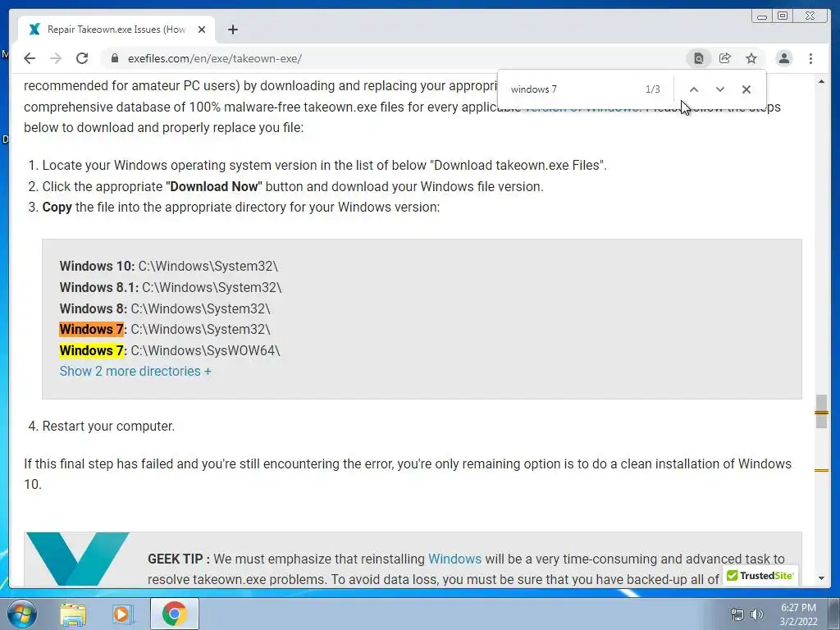
Task: Click the vertical scrollbar thumb
Action: coord(821,412)
